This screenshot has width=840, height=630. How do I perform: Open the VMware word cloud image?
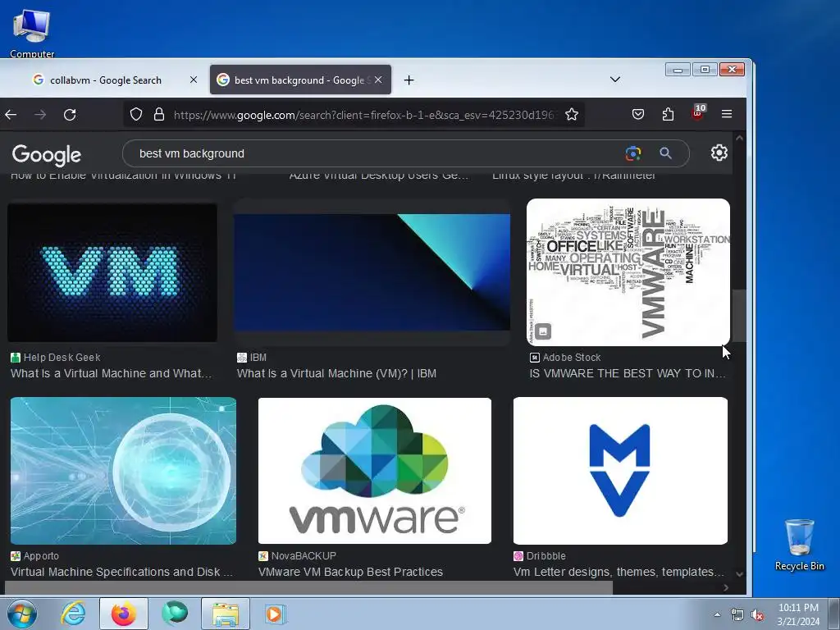[628, 272]
